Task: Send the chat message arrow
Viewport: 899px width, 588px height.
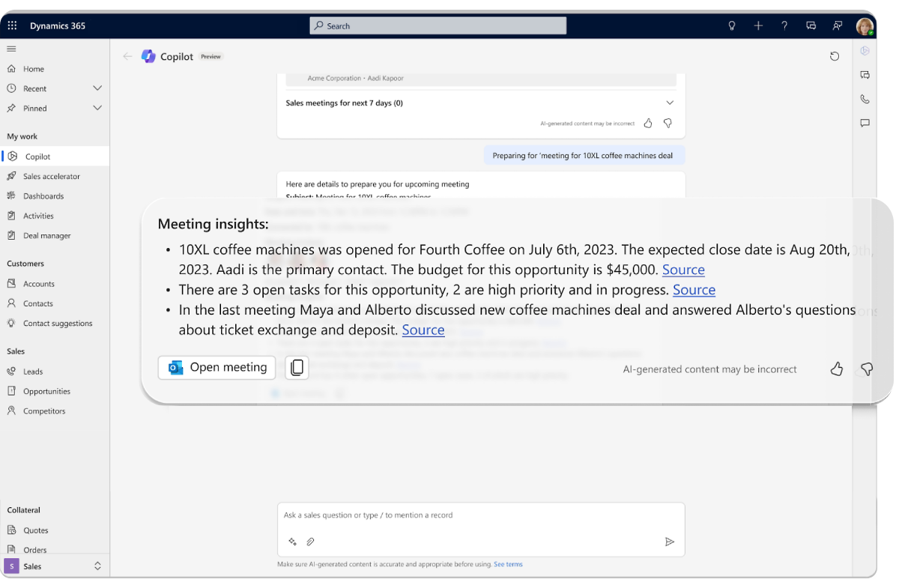Action: [670, 542]
